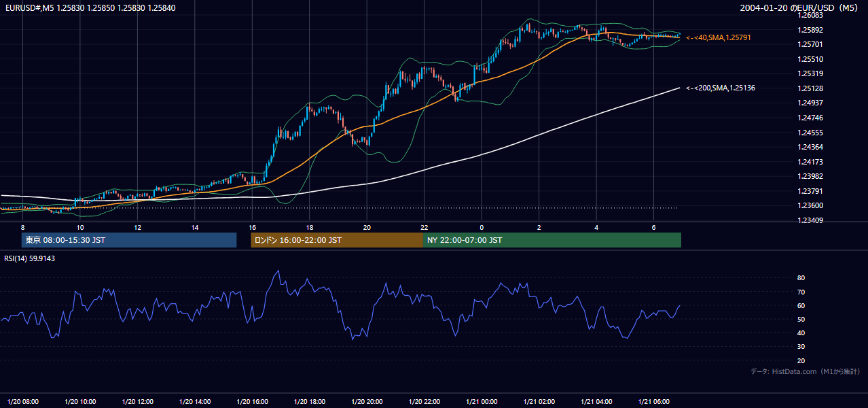The height and width of the screenshot is (408, 868).
Task: Click the 2004-01-20 EUR/USD (M5) heading
Action: click(x=800, y=7)
